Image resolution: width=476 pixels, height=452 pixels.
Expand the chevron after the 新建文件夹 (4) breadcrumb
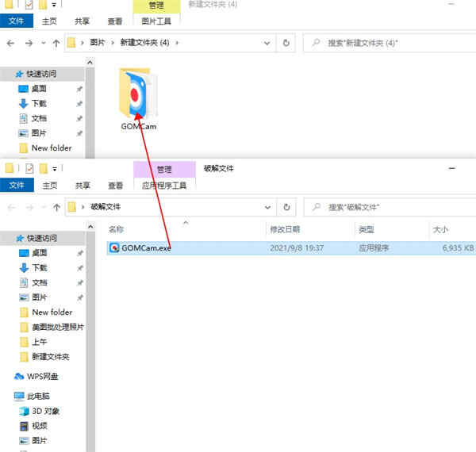(177, 43)
